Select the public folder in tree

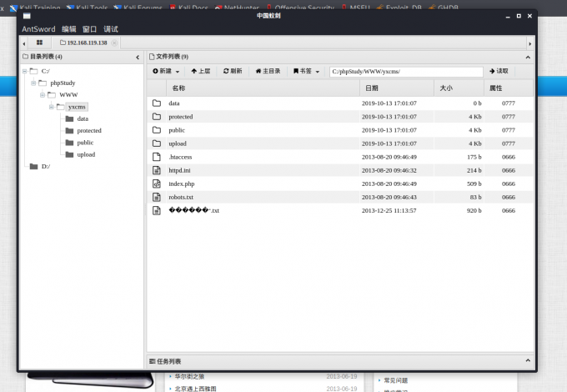(x=85, y=143)
